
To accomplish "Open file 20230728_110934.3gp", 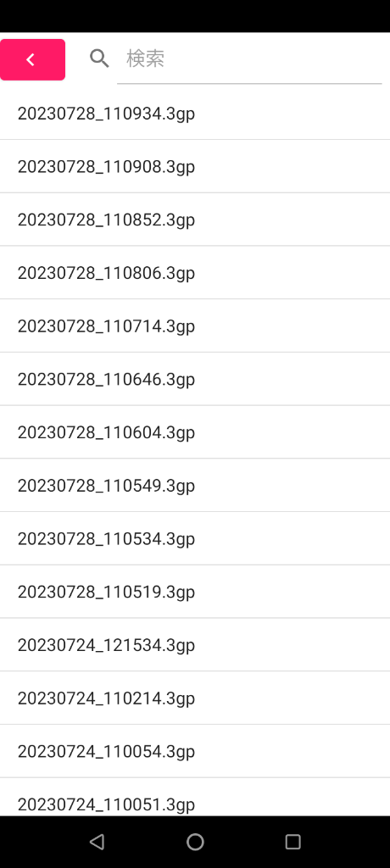I will pyautogui.click(x=195, y=114).
